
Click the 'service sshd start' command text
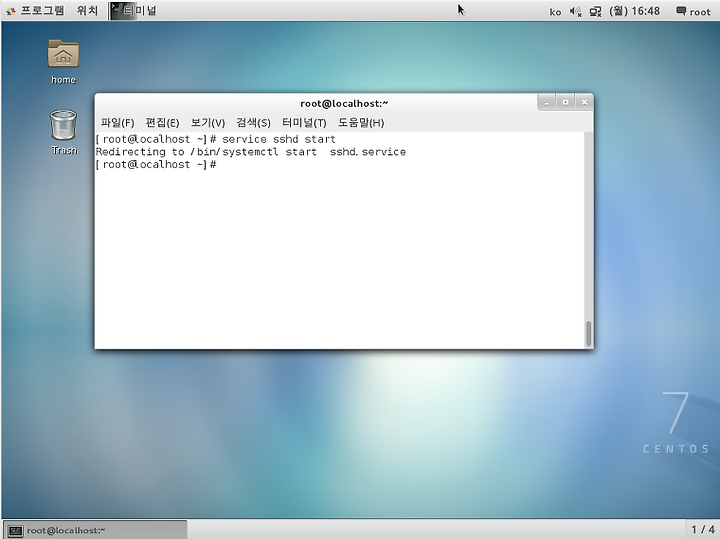coord(279,139)
